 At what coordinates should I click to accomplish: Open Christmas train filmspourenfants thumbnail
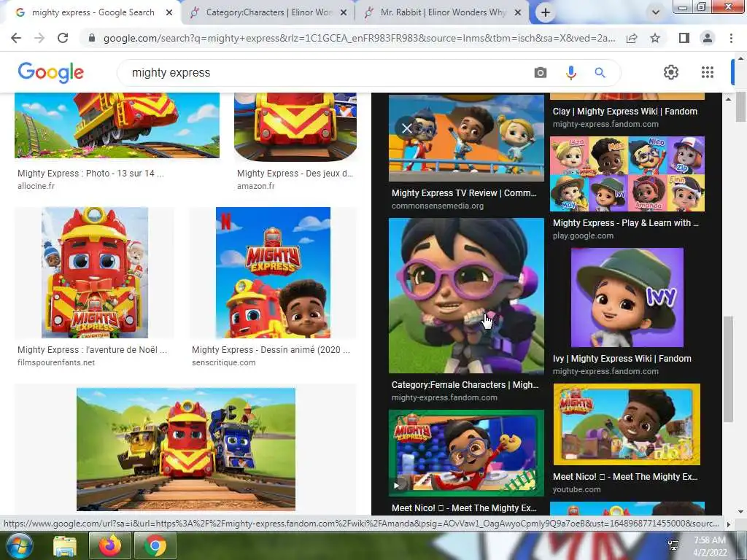94,273
